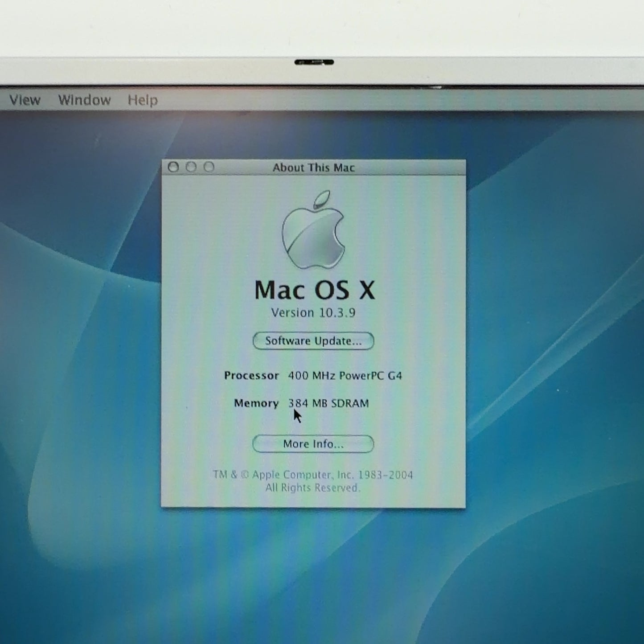
Task: Close the About This Mac window
Action: pyautogui.click(x=173, y=167)
